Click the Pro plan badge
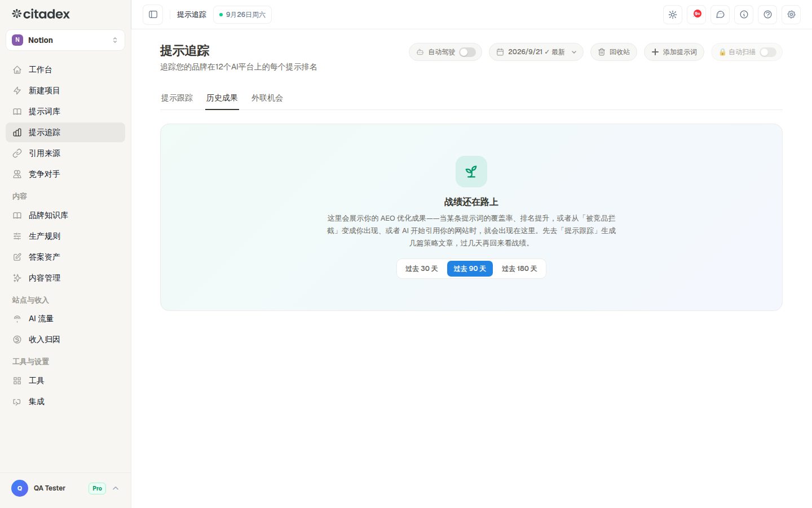Viewport: 812px width, 508px height. click(98, 488)
